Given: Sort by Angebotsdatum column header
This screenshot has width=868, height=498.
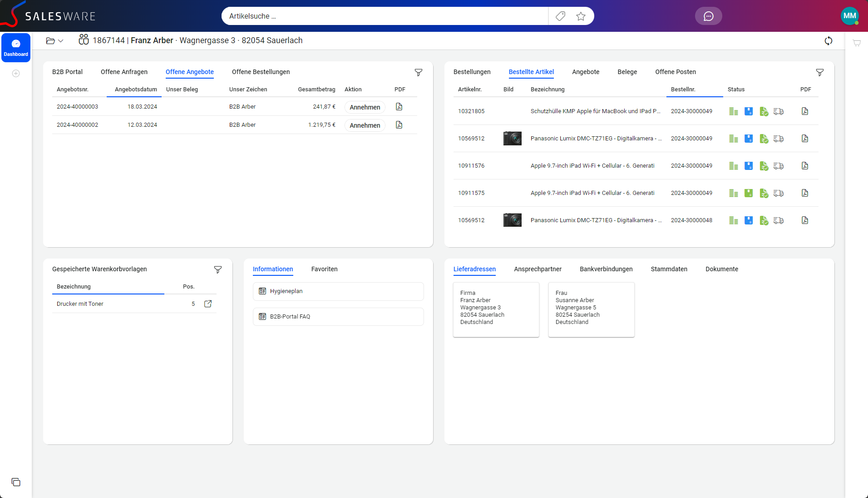Looking at the screenshot, I should [136, 90].
